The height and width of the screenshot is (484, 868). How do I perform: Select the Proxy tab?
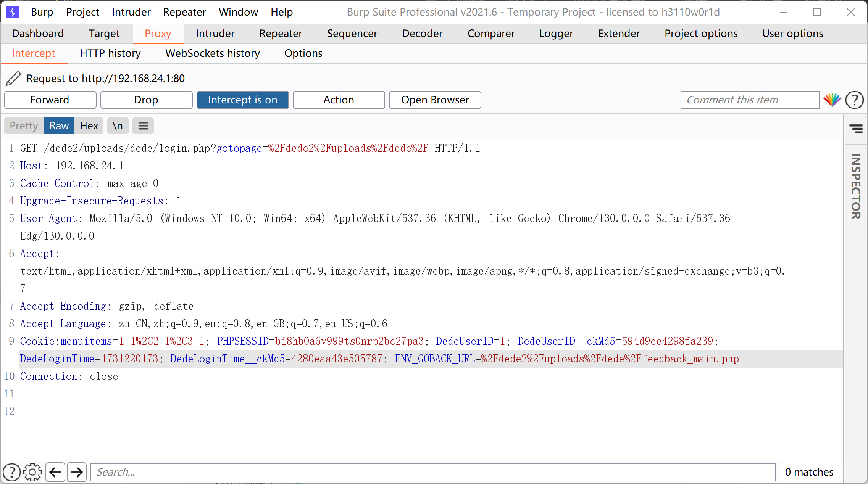[x=158, y=34]
